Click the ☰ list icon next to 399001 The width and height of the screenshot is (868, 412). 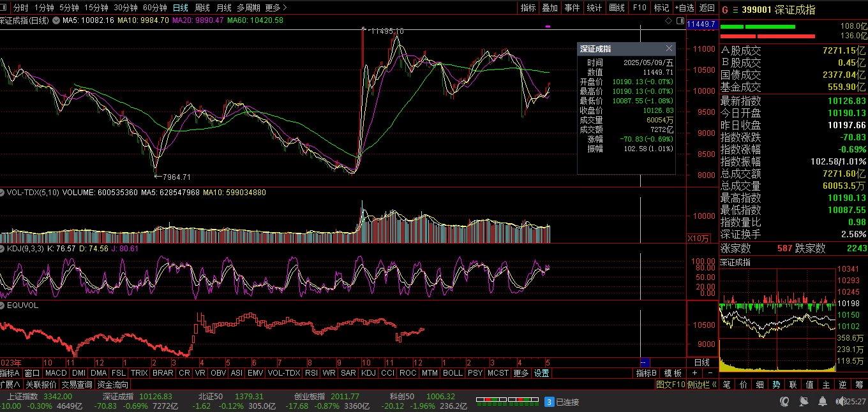(x=735, y=10)
